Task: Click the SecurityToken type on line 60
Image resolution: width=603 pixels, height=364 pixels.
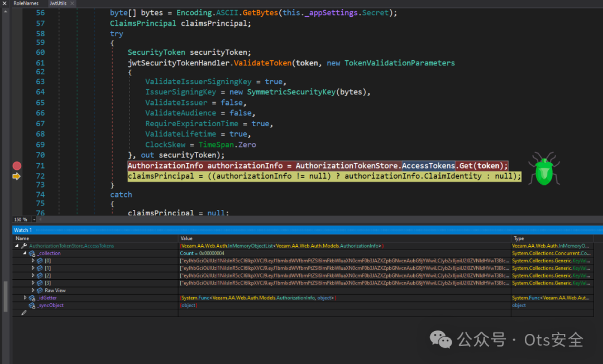Action: pyautogui.click(x=156, y=52)
